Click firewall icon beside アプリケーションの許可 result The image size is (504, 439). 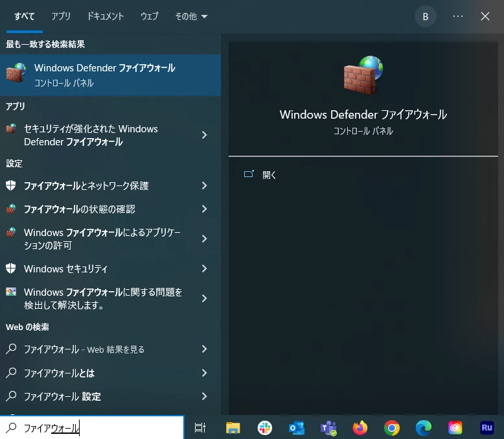(11, 232)
